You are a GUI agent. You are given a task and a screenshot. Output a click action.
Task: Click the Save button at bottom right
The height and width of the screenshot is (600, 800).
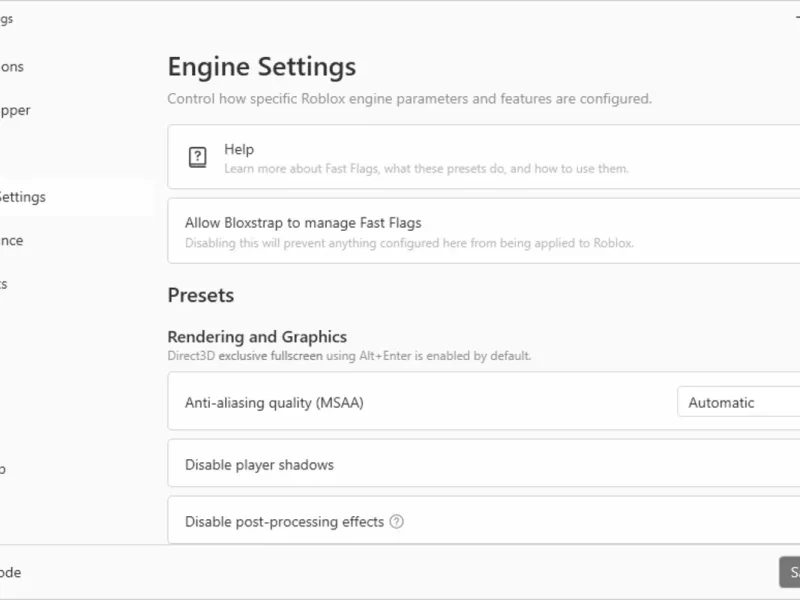(790, 572)
